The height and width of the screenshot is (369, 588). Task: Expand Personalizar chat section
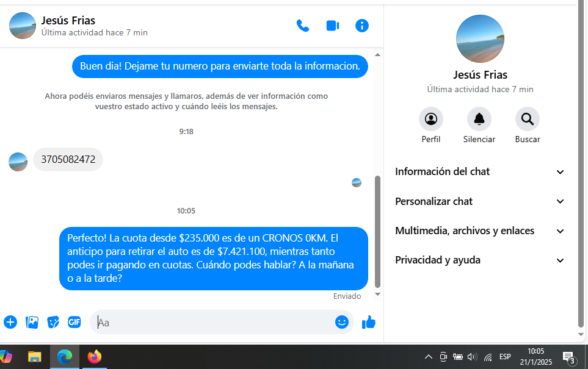[x=480, y=201]
